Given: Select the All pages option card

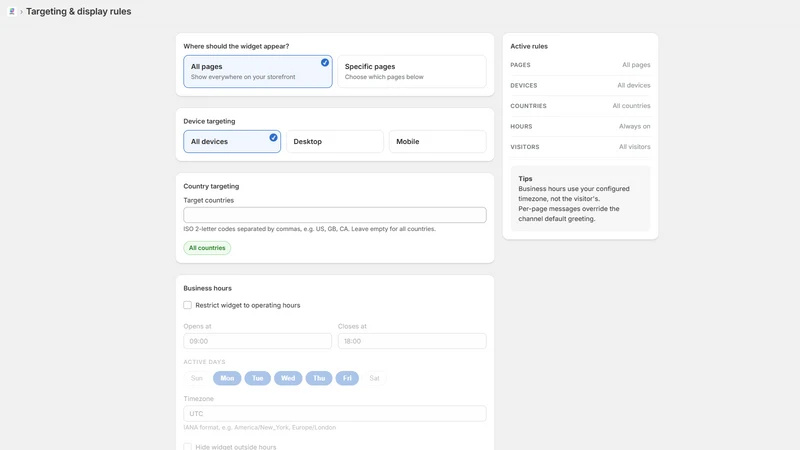Looking at the screenshot, I should [258, 71].
